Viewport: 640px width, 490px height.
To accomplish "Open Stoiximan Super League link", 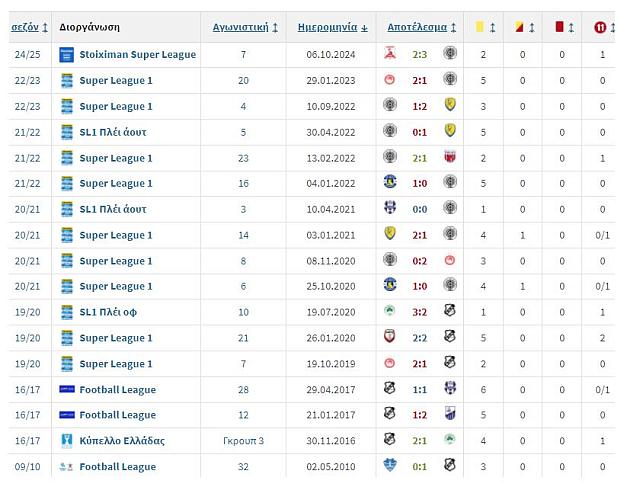I will 138,54.
